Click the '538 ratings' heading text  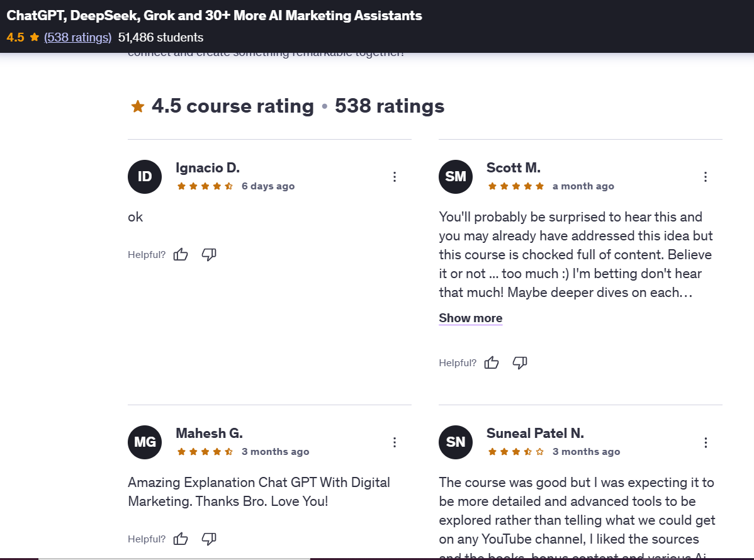point(390,106)
